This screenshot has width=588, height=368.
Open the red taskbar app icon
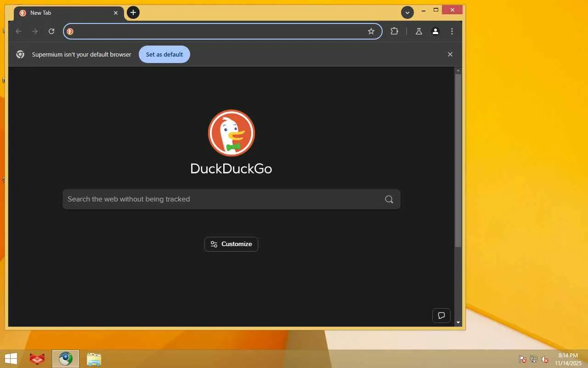tap(37, 359)
